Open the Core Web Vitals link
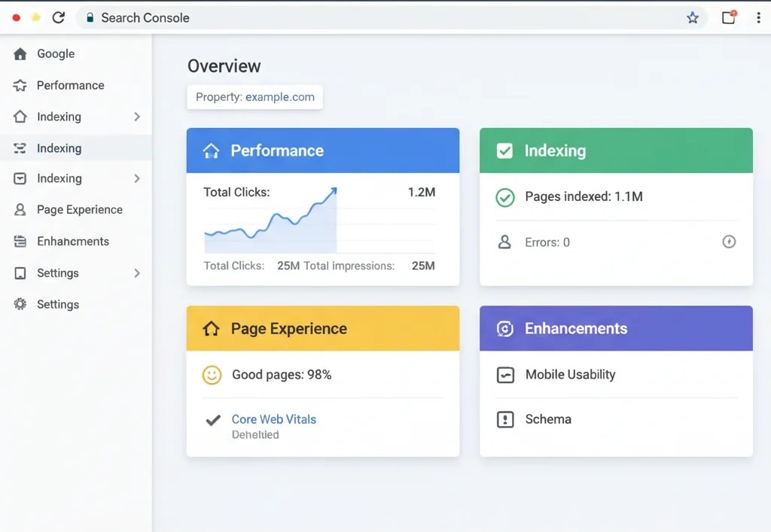This screenshot has width=771, height=532. [273, 420]
